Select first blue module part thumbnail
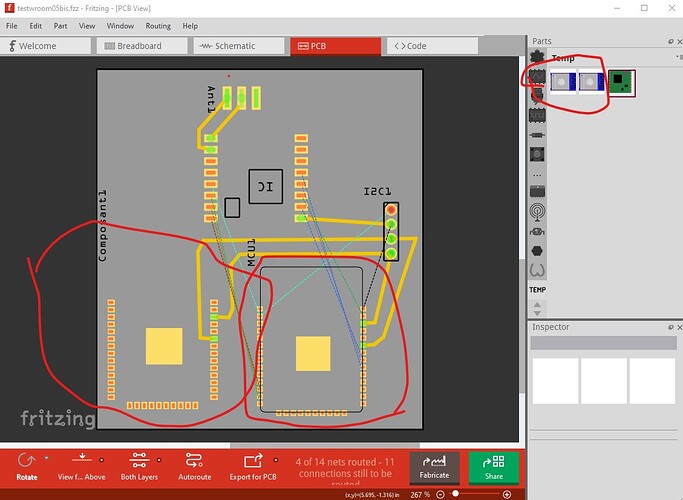 563,82
